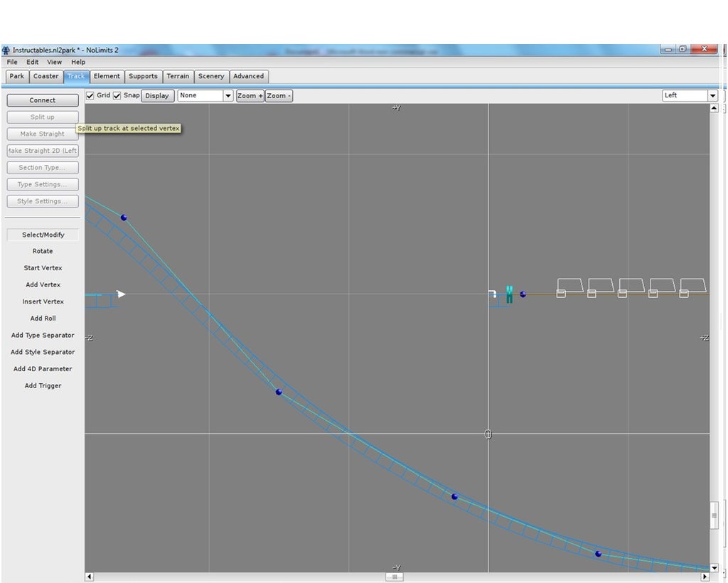The width and height of the screenshot is (728, 583).
Task: Choose the Add Trigger tool
Action: [x=43, y=386]
